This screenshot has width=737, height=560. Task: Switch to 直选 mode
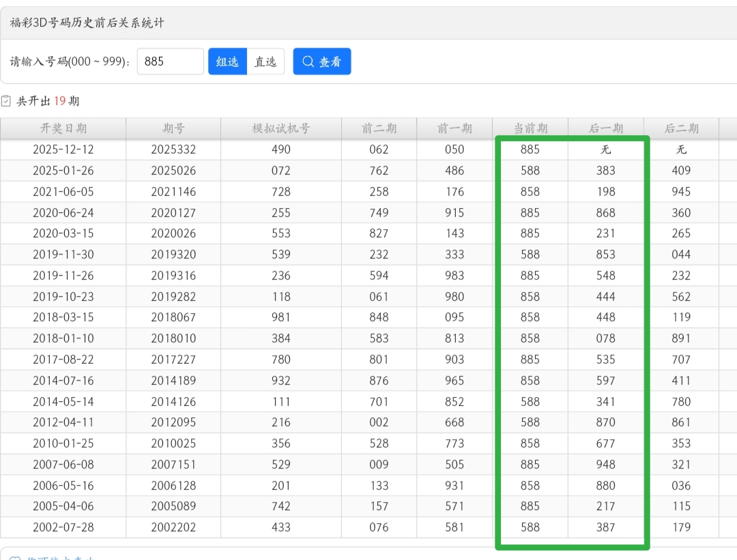[x=265, y=61]
